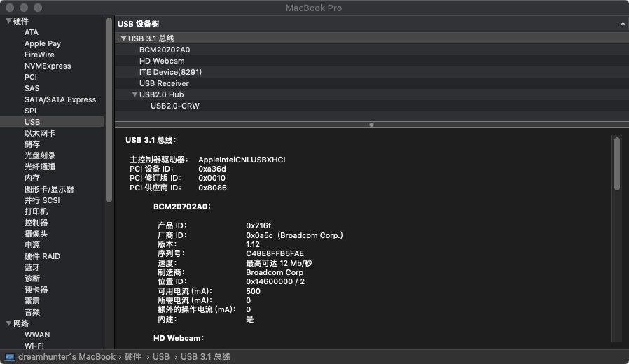This screenshot has height=364, width=629.
Task: Open 以太网卡 section
Action: (x=40, y=133)
